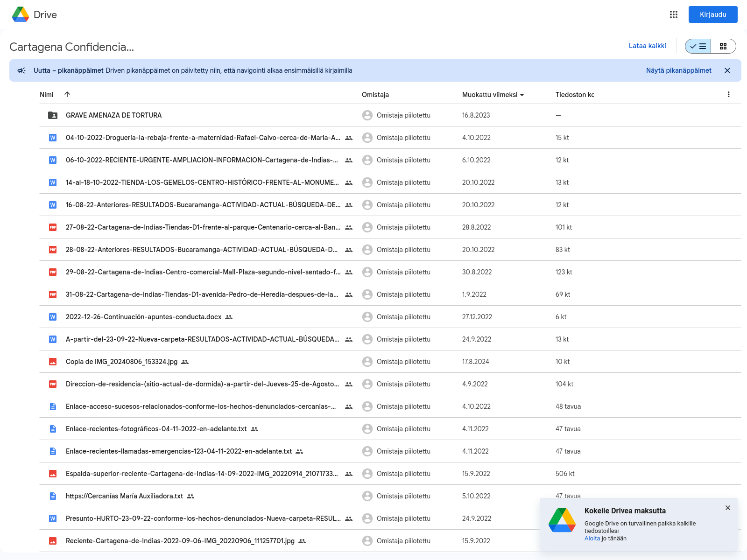Click the PDF icon of 28-08-22-Anteriores file
This screenshot has height=560, width=747.
53,250
